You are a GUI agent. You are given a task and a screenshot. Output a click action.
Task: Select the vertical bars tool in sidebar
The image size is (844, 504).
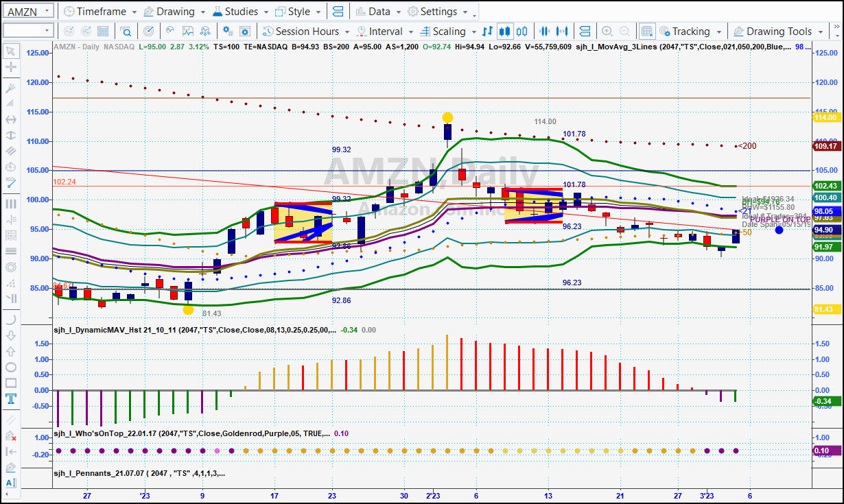pyautogui.click(x=11, y=204)
